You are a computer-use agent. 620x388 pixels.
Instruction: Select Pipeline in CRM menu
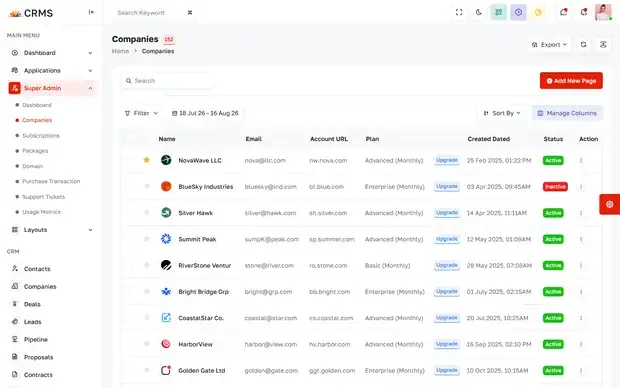point(36,339)
